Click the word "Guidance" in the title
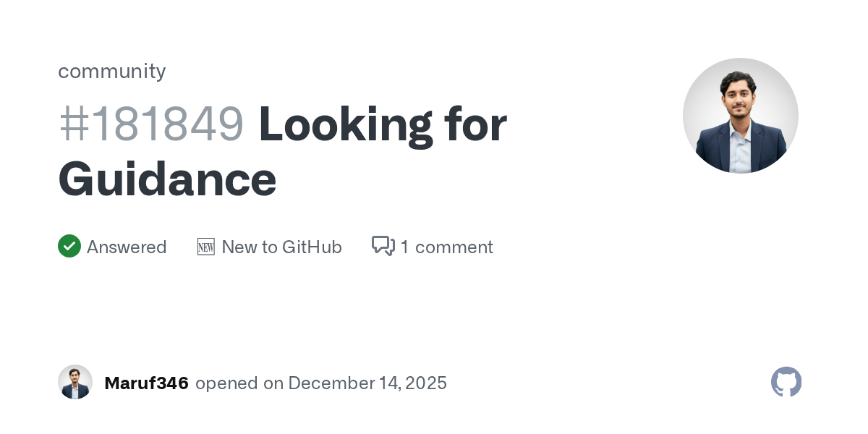 click(x=167, y=179)
